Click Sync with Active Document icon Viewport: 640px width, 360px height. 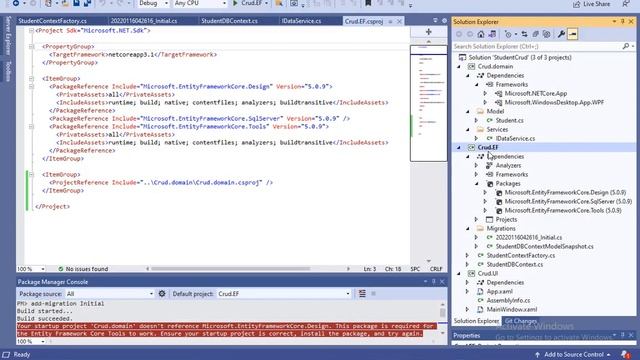(524, 34)
